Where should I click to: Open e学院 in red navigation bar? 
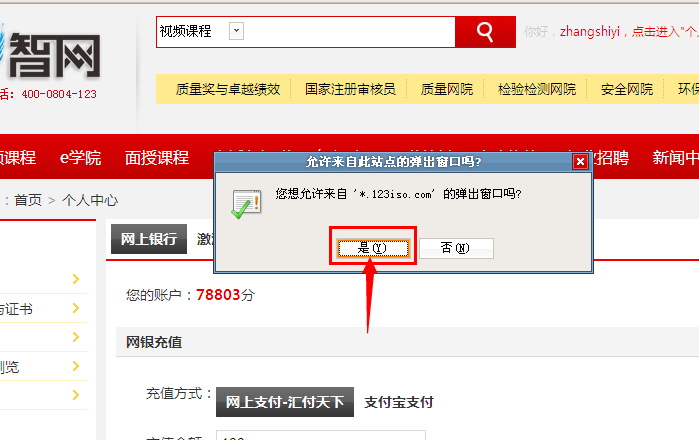coord(81,158)
